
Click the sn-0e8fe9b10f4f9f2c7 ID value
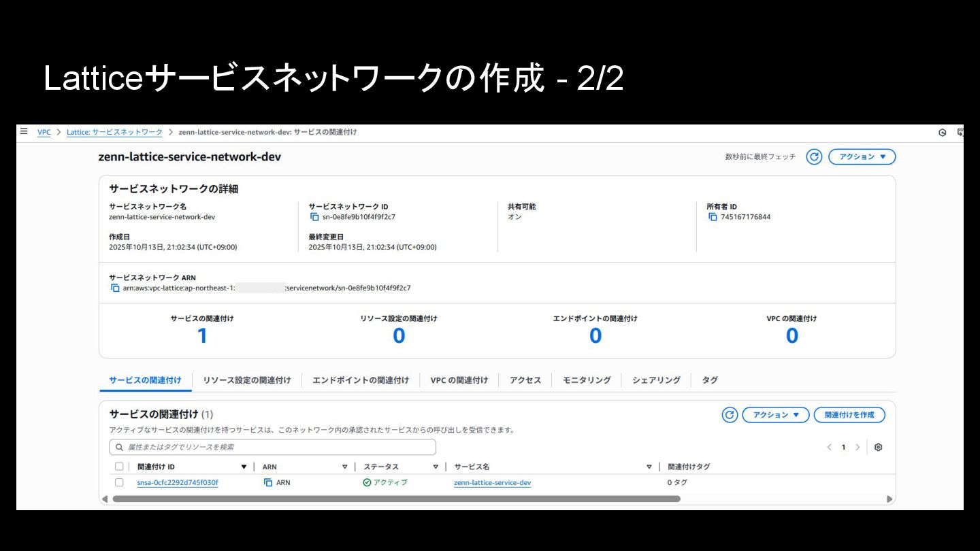point(359,217)
